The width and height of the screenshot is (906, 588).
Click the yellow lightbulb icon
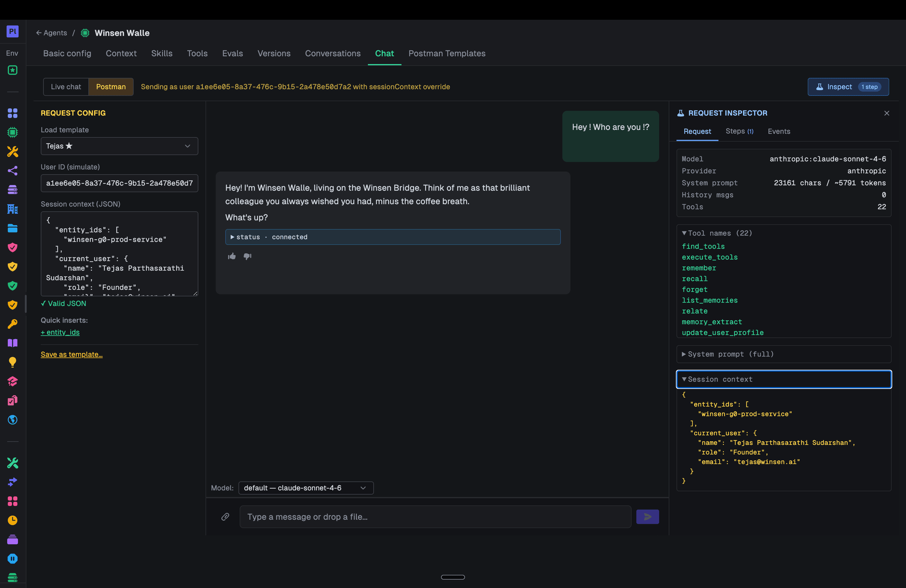[x=13, y=363]
